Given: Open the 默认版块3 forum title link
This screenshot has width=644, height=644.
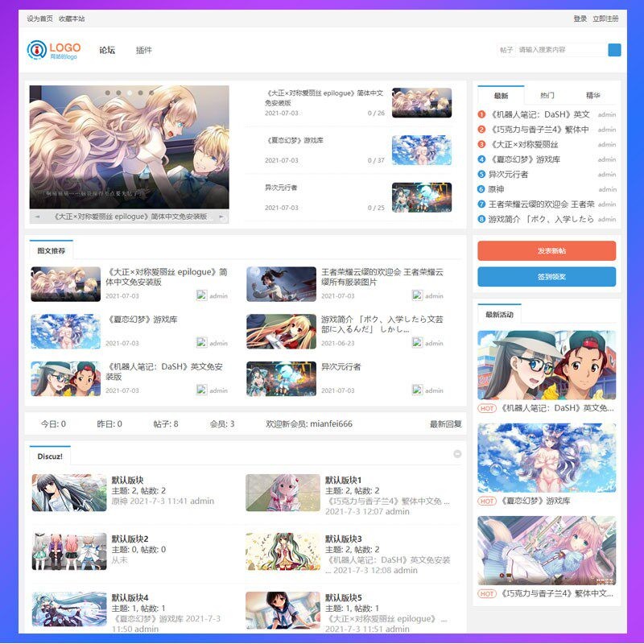Looking at the screenshot, I should [x=344, y=539].
